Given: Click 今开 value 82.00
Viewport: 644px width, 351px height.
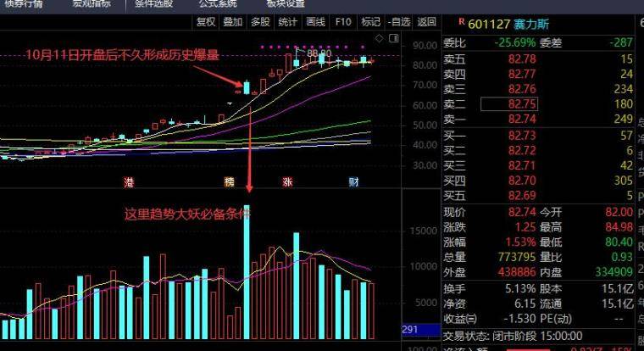Looking at the screenshot, I should [619, 213].
